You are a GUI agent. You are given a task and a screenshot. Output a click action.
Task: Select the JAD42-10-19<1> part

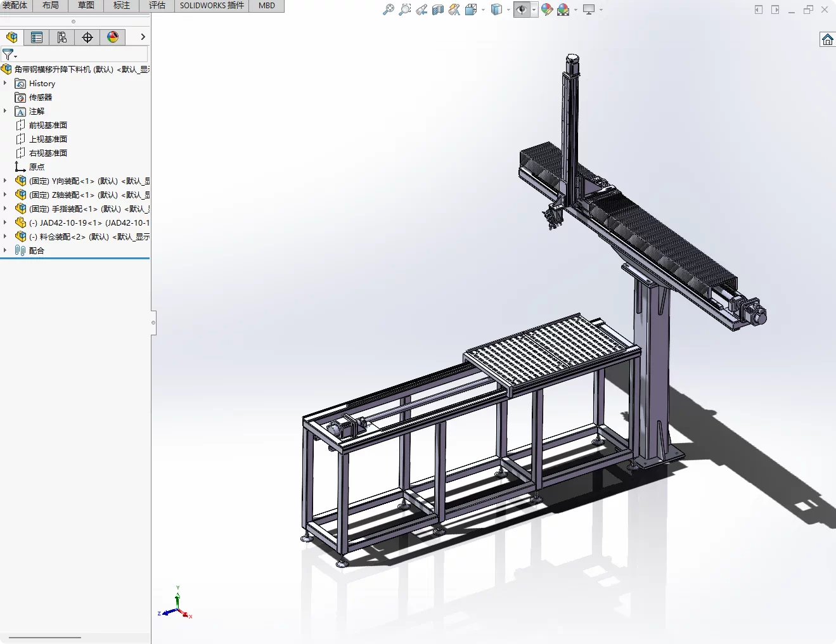coord(82,223)
